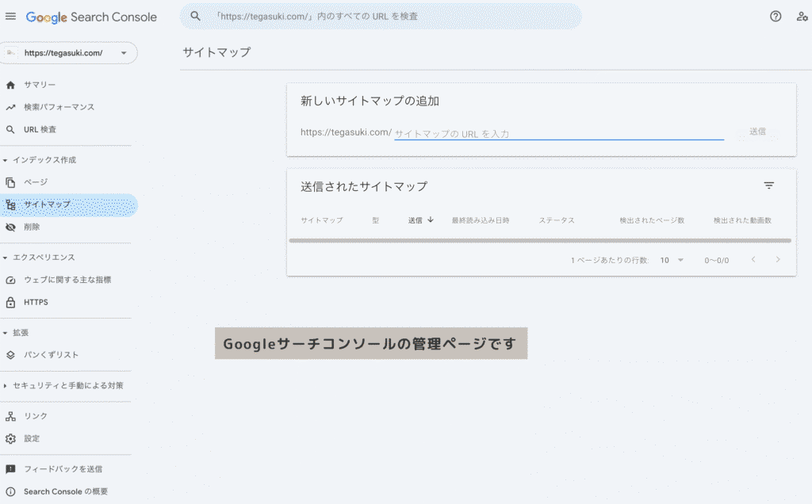Click the 検出された動画数 column header
This screenshot has height=504, width=812.
point(742,220)
